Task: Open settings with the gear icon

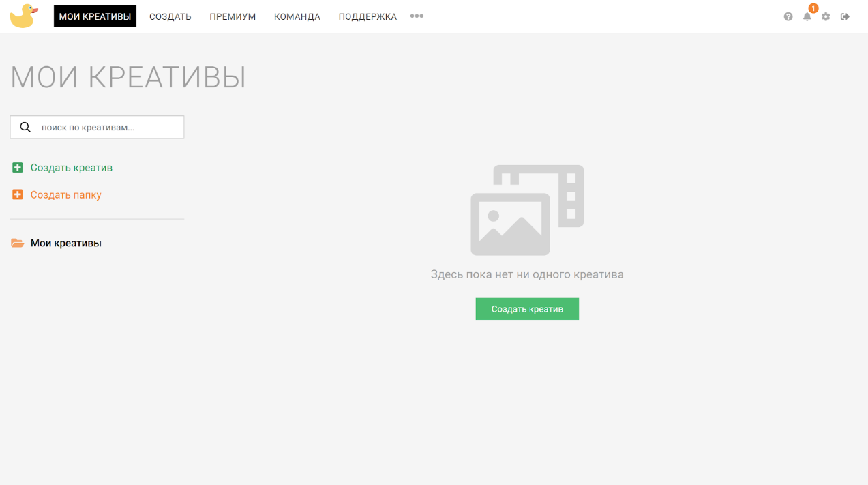Action: point(826,16)
